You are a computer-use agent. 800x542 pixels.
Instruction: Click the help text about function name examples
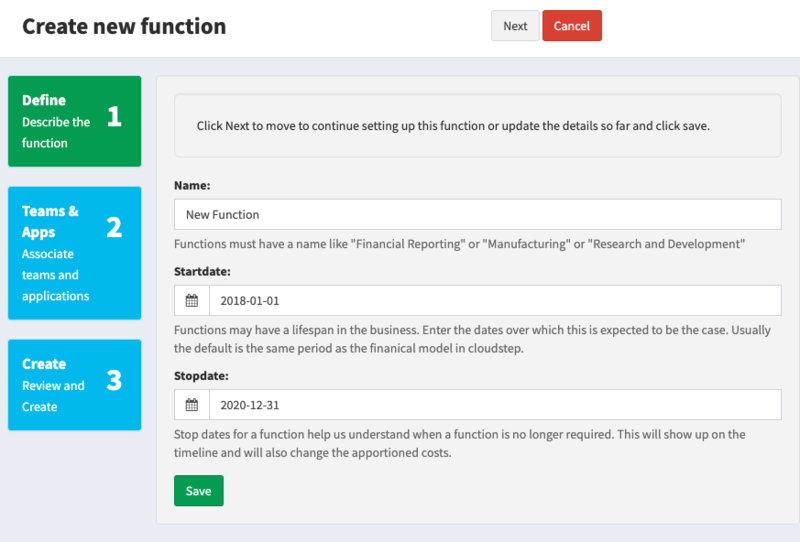(459, 244)
